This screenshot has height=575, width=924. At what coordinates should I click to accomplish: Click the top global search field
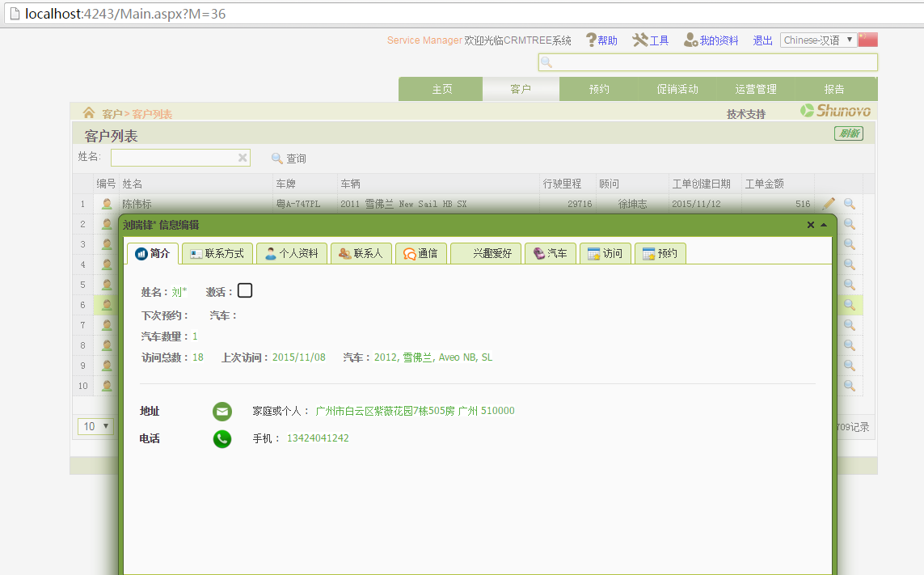707,62
